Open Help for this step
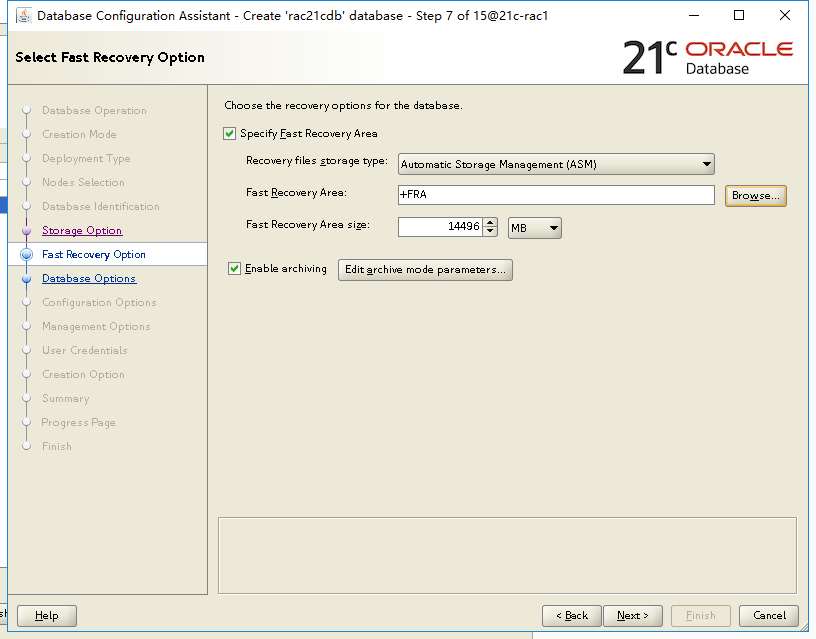The image size is (816, 639). coord(47,616)
